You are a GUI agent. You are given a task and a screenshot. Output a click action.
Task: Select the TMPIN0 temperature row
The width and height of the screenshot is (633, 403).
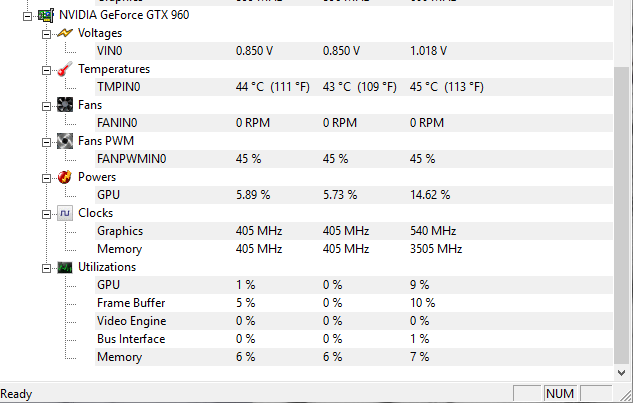click(x=354, y=87)
